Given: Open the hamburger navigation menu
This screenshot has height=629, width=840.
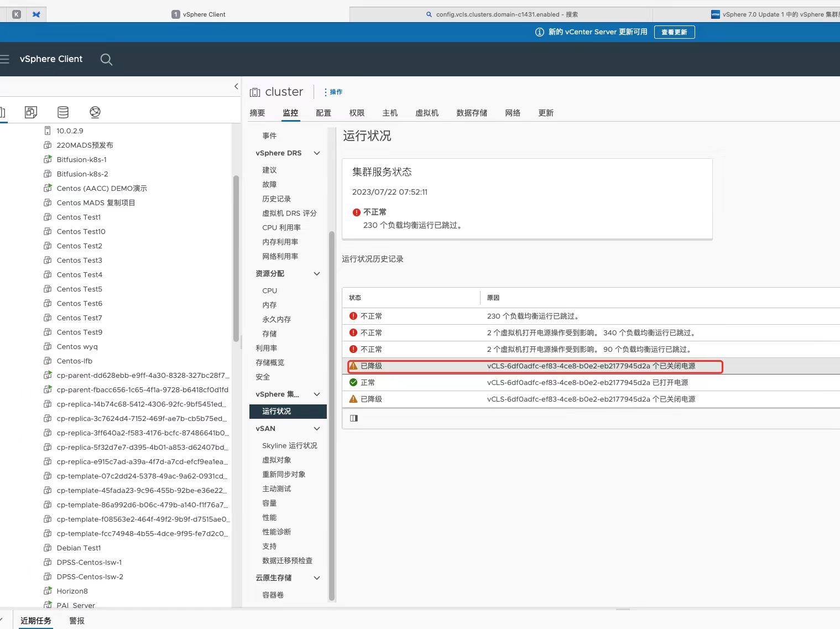Looking at the screenshot, I should point(4,59).
